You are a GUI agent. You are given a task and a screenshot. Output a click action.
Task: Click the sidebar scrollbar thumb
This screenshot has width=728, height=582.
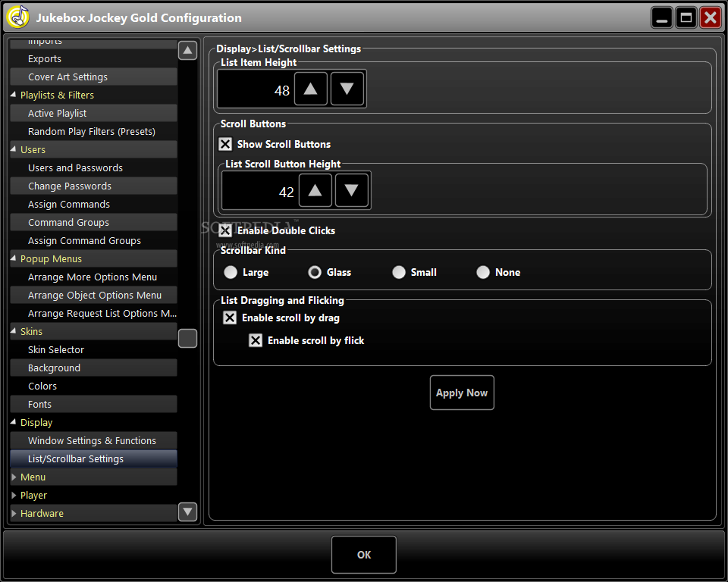187,338
